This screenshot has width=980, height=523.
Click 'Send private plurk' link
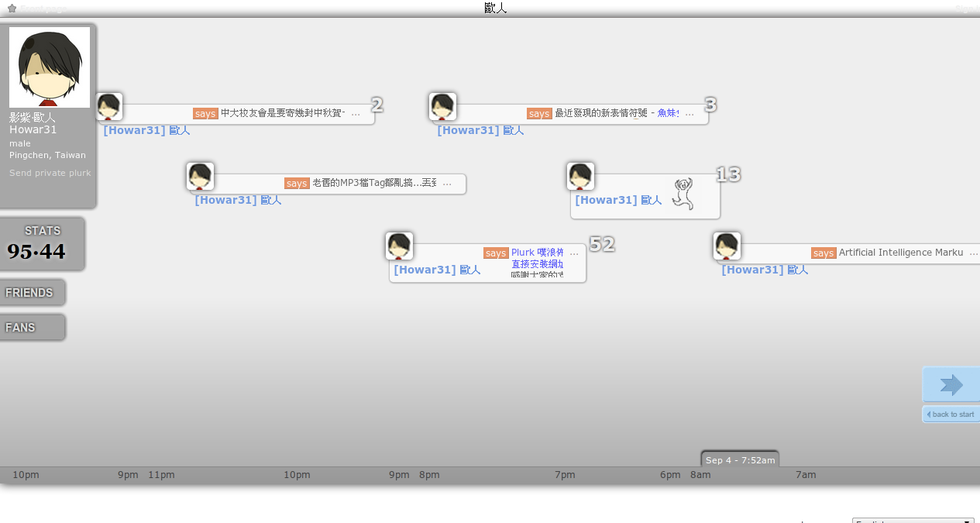[50, 173]
